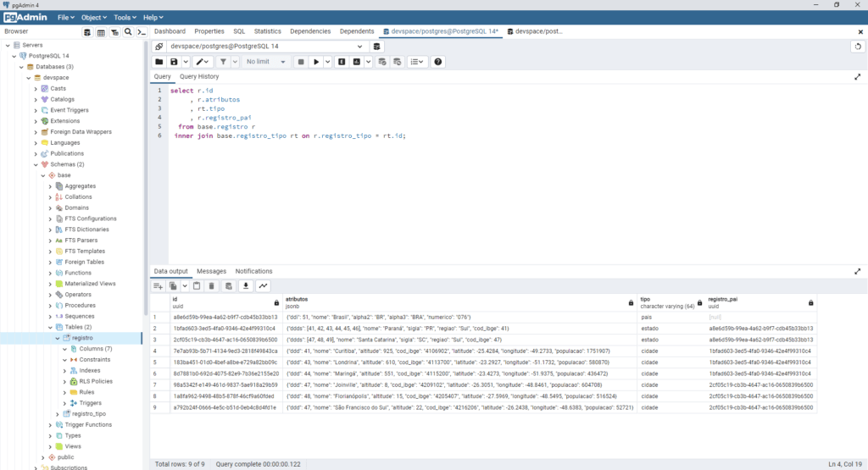Click the Stop query square button
Viewport: 868px width, 470px height.
coord(301,62)
